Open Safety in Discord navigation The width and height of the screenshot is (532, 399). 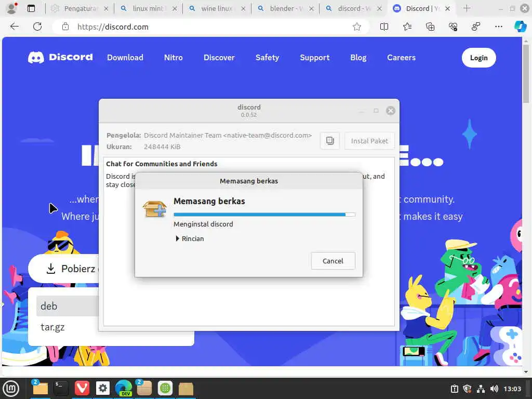coord(268,58)
